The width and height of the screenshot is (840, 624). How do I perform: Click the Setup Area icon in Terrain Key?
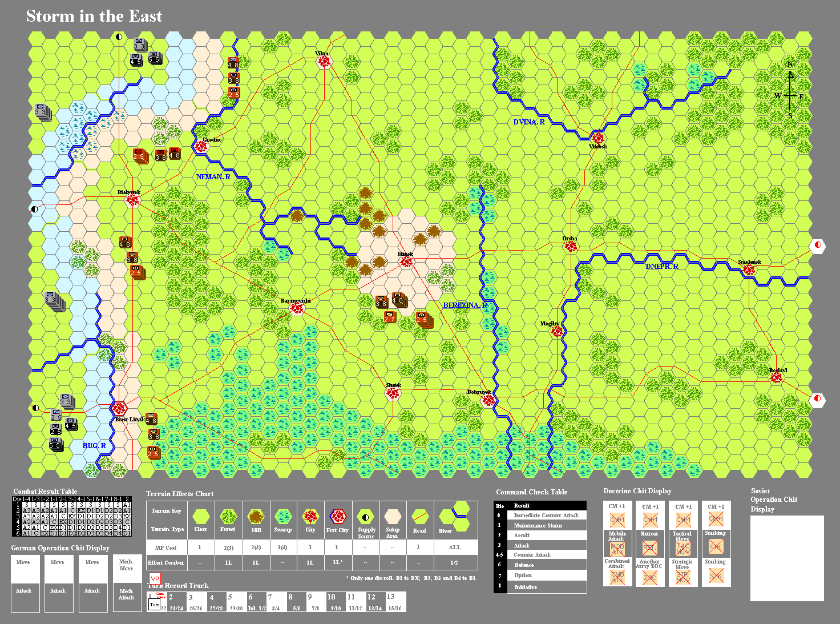coord(392,517)
